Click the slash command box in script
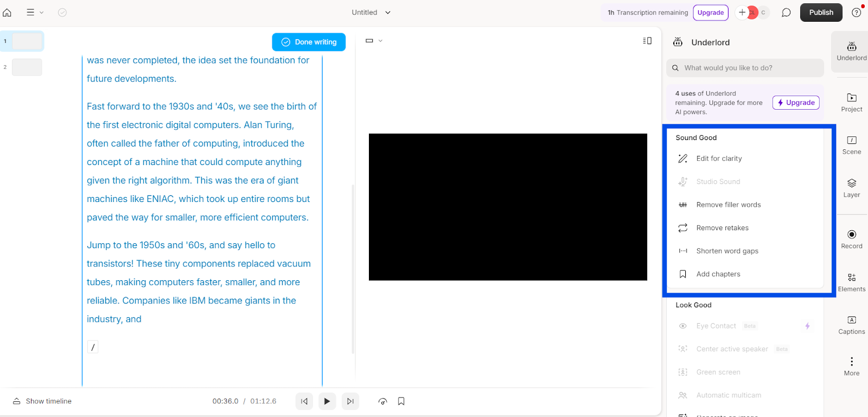This screenshot has width=868, height=417. 93,347
